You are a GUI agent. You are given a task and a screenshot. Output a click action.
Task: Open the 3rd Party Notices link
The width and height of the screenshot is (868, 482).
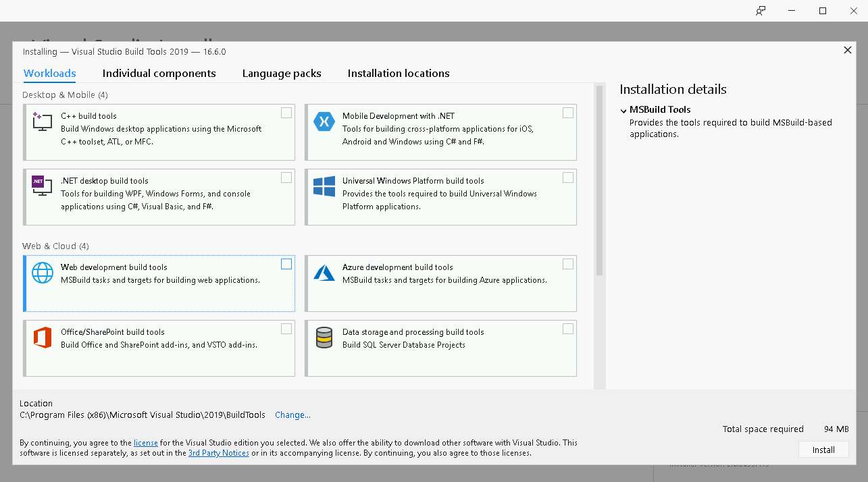pos(218,452)
